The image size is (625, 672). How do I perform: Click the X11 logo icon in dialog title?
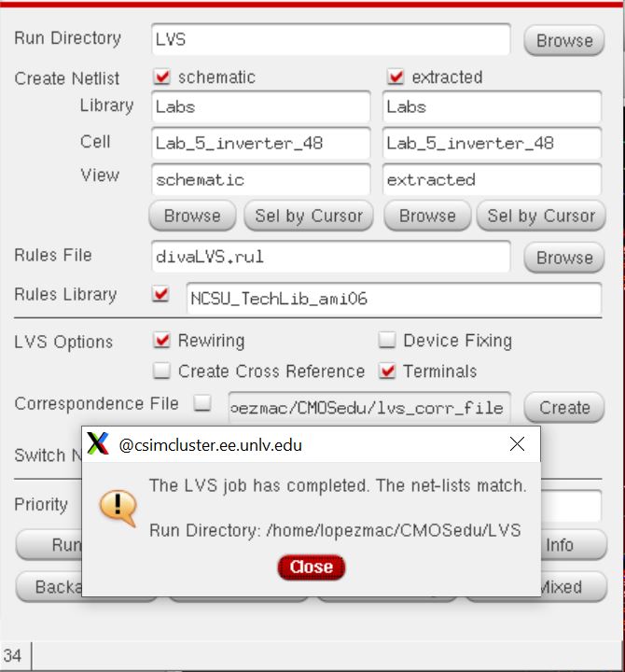pos(98,443)
